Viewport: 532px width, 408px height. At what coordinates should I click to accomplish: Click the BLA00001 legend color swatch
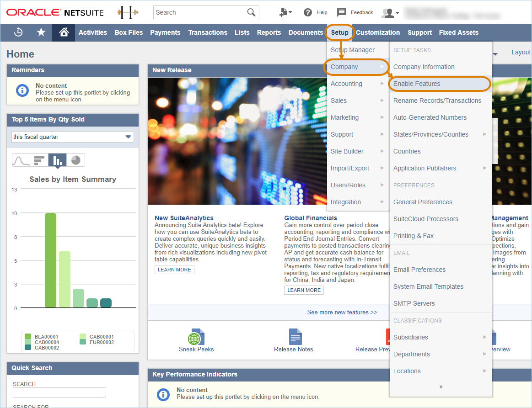(28, 337)
